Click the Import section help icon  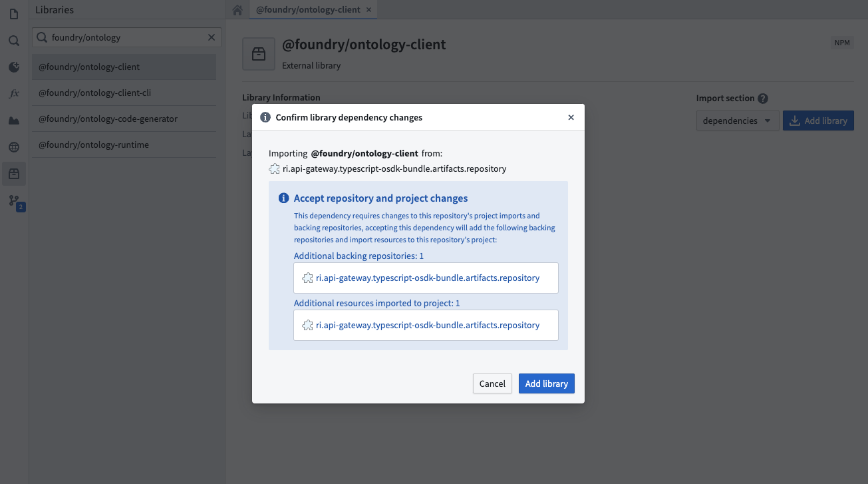pyautogui.click(x=763, y=99)
